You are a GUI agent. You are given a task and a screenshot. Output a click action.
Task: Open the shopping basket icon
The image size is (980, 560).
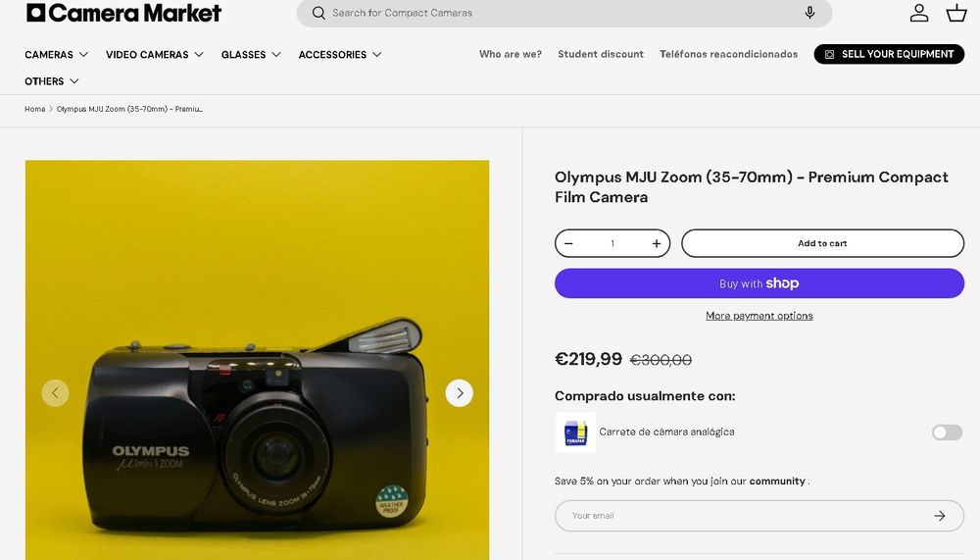(956, 13)
